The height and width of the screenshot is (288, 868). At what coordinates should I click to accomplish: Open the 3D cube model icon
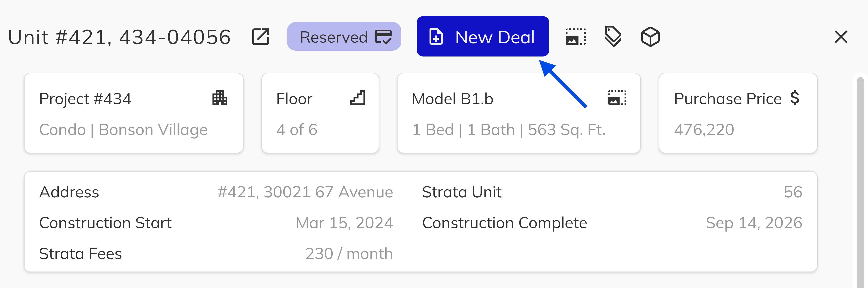point(650,37)
